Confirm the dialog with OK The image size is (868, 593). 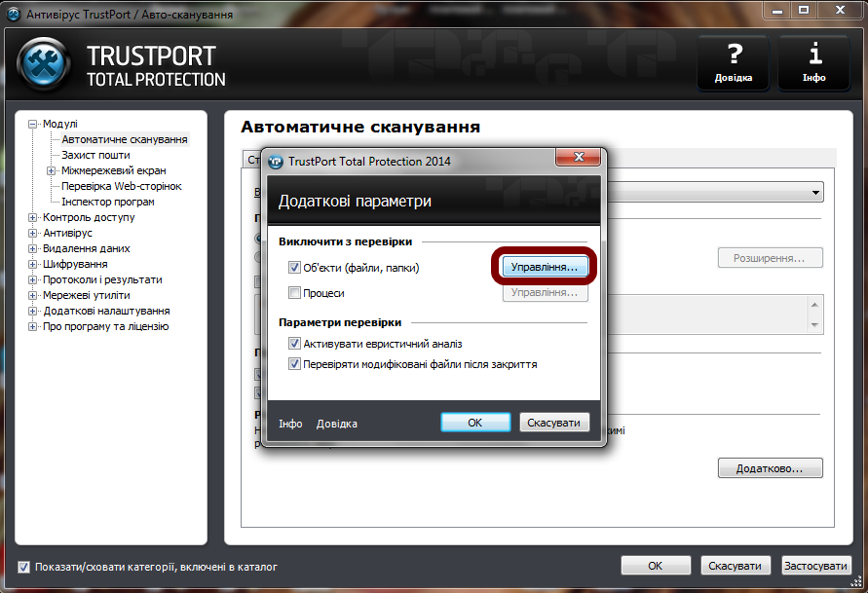475,422
